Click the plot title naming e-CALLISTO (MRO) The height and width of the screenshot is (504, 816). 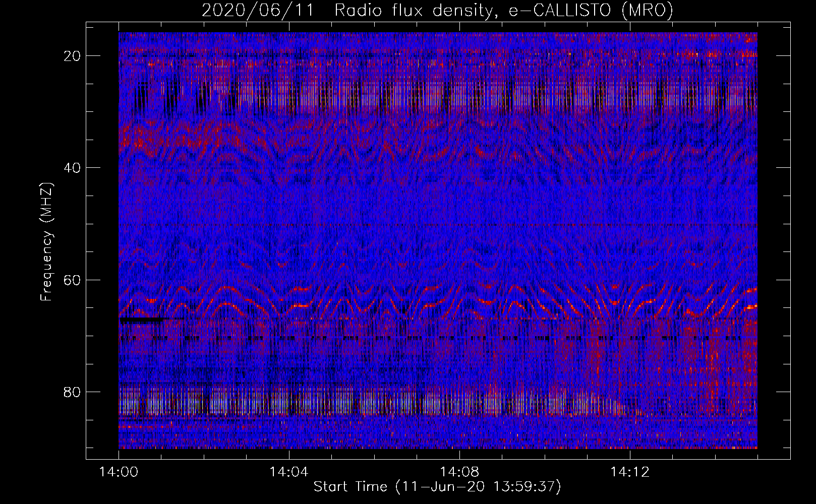click(x=437, y=11)
